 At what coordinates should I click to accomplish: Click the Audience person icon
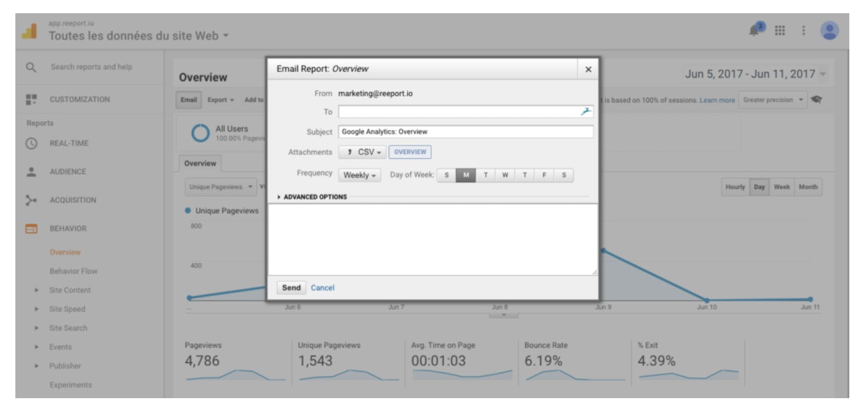tap(31, 172)
